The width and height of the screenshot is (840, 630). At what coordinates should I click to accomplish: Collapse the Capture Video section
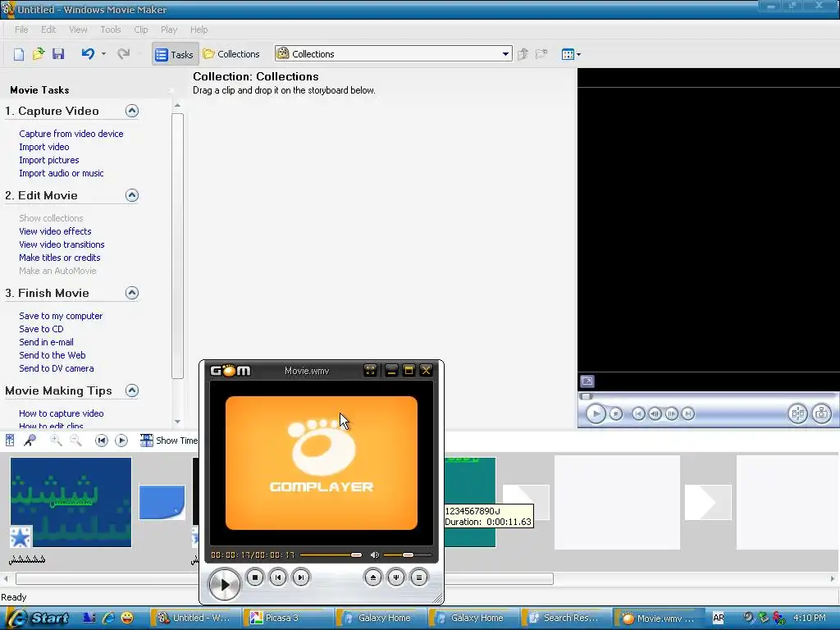coord(132,111)
